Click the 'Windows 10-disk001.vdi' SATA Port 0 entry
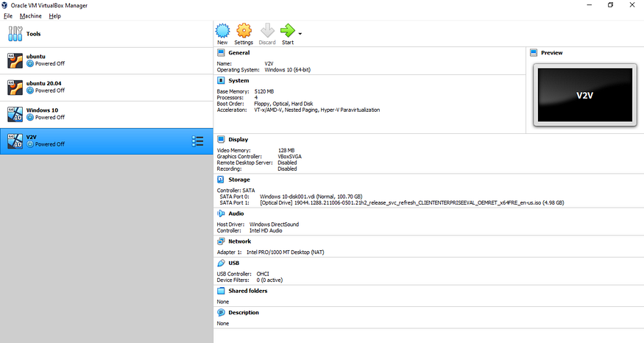The height and width of the screenshot is (343, 644). 311,197
